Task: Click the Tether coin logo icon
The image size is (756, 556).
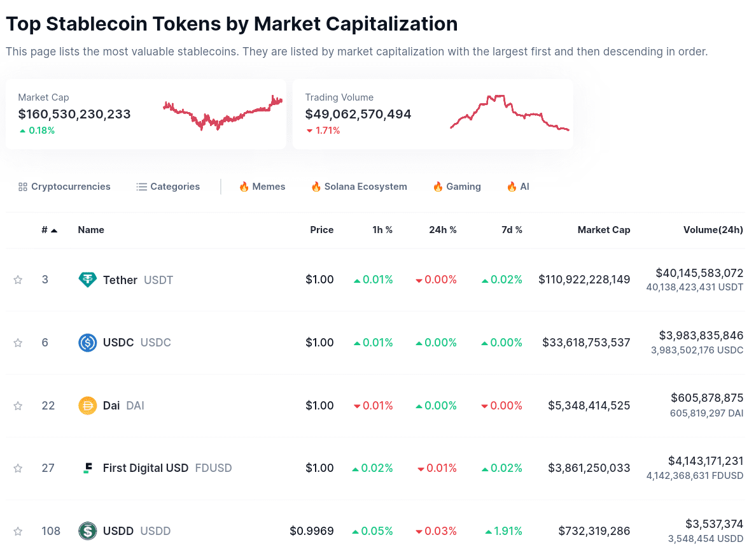Action: pos(87,280)
